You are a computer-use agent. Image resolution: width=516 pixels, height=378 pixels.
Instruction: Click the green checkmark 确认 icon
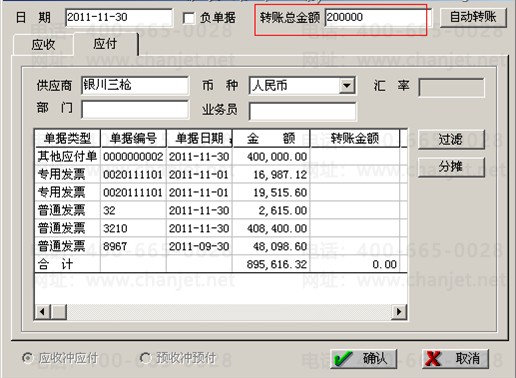coord(343,359)
